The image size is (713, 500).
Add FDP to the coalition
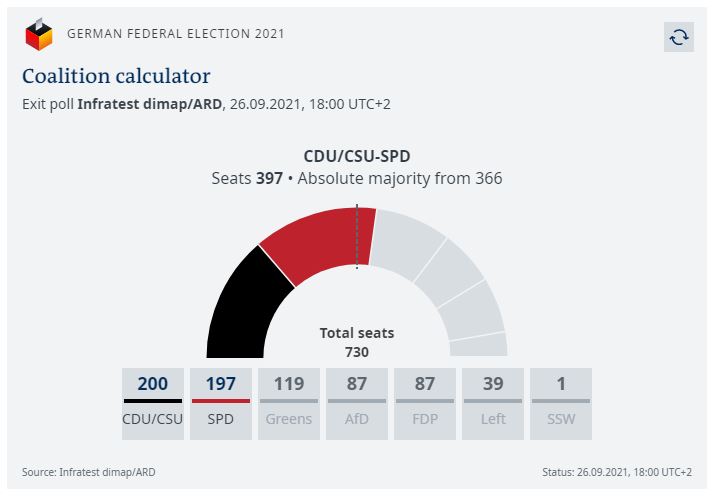click(425, 404)
